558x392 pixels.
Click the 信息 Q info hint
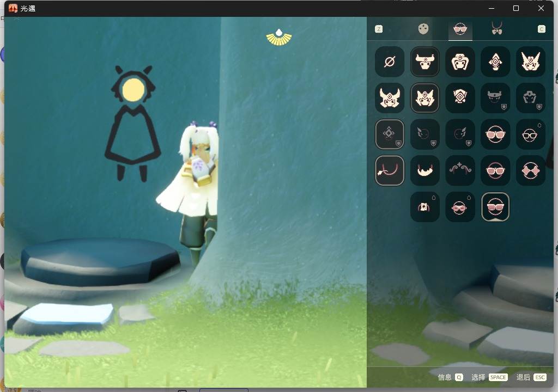click(450, 377)
